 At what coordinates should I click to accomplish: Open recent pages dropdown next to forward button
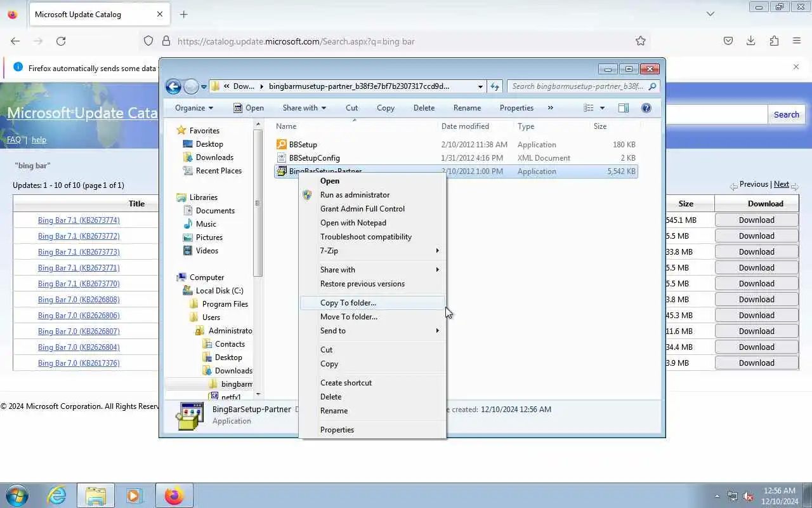coord(204,87)
